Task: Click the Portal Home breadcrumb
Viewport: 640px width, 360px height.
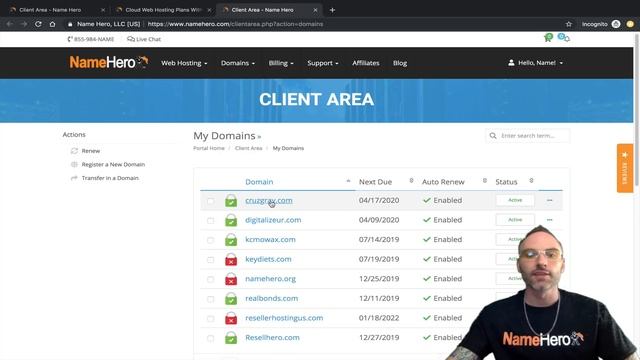Action: 209,148
